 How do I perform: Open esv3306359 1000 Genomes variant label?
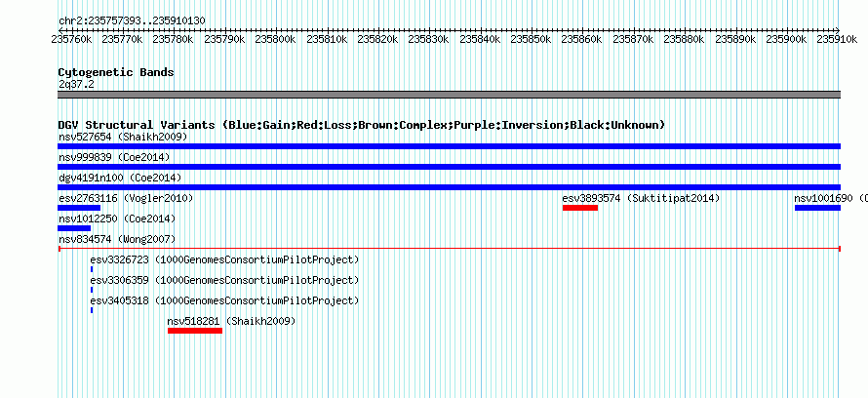[224, 280]
